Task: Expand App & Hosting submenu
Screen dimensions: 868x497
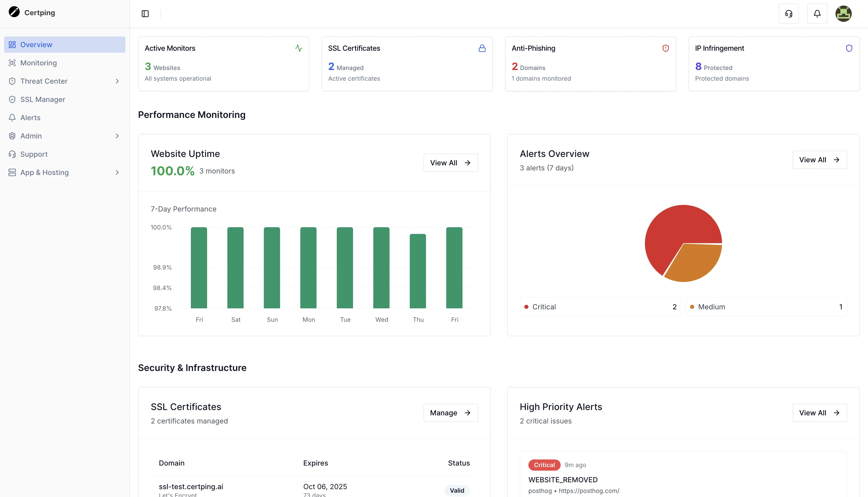Action: (117, 172)
